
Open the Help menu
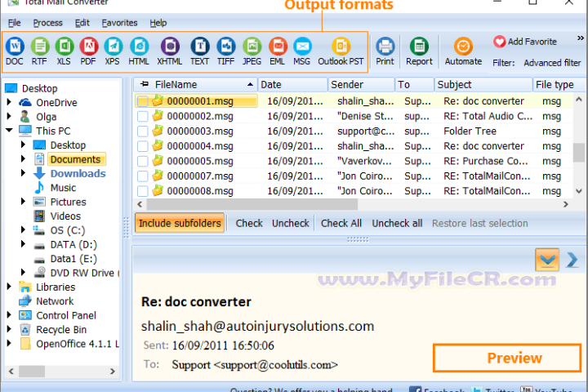[158, 23]
